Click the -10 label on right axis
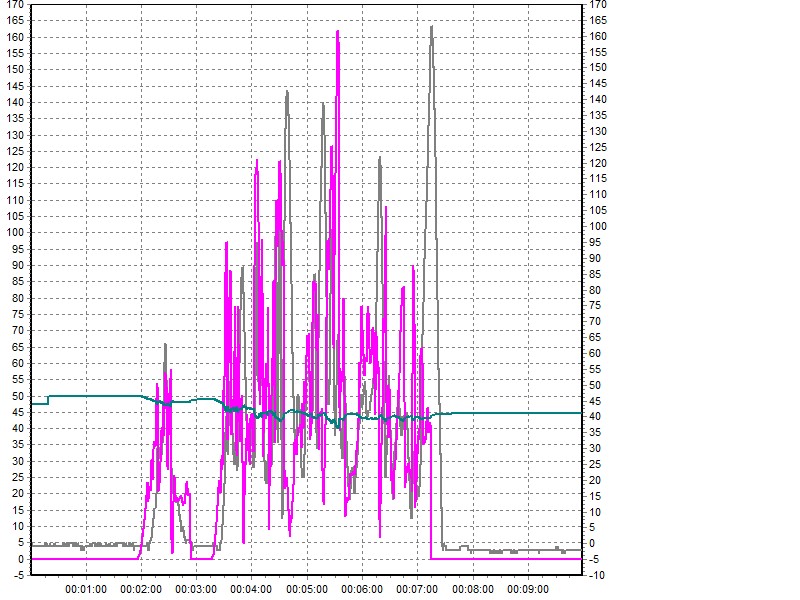 point(597,575)
